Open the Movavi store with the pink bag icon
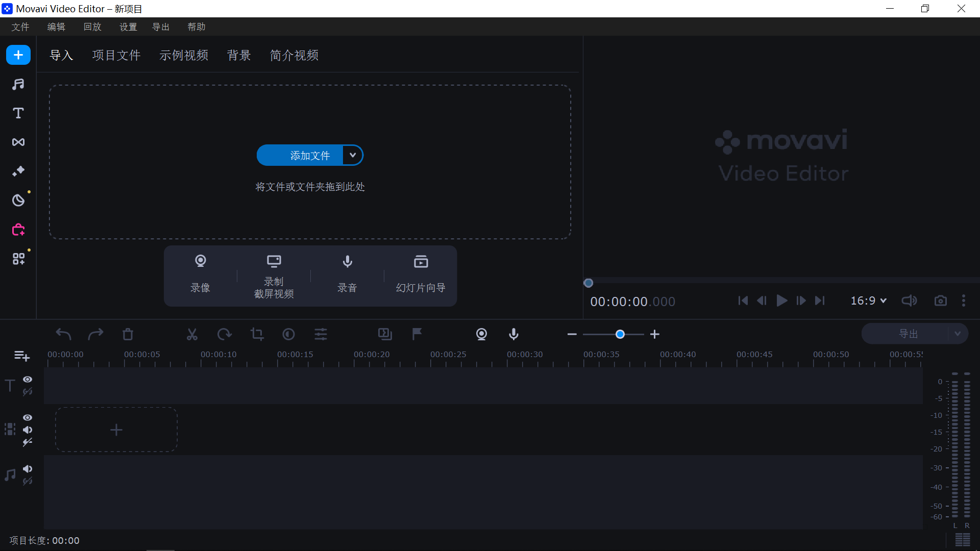 18,230
